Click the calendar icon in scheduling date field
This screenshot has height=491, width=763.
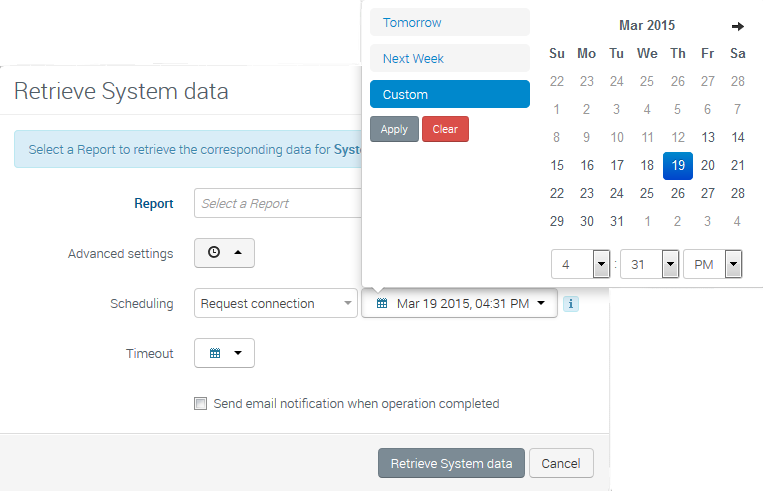click(382, 303)
